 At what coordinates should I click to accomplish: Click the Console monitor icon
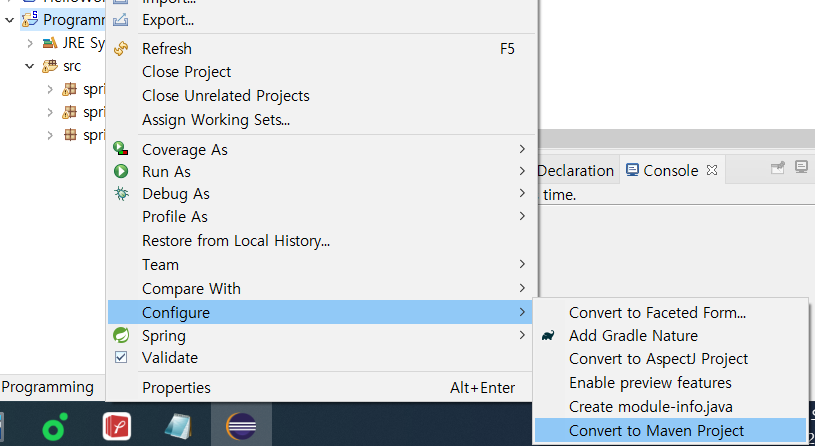632,170
